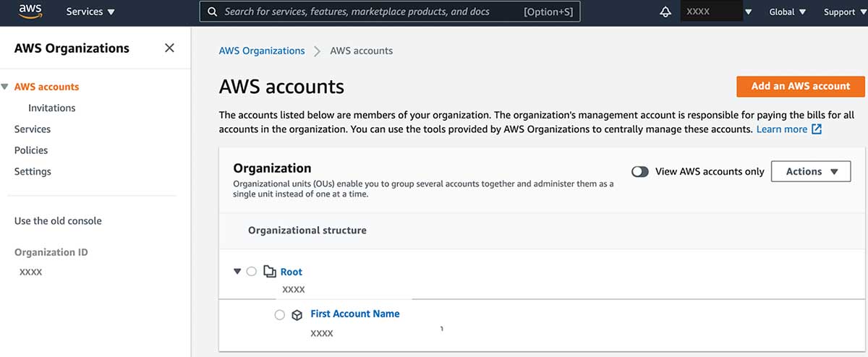Click the First Account Name cube icon
Viewport: 868px width, 357px height.
tap(297, 315)
